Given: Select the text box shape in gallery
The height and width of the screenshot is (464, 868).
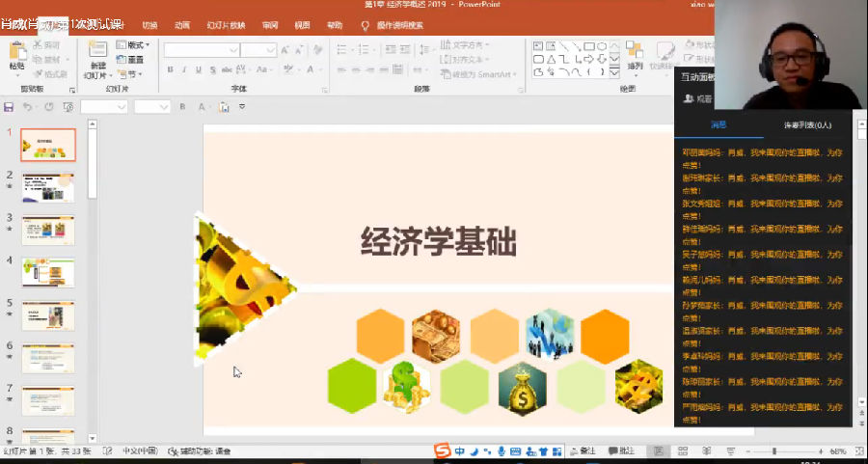Looking at the screenshot, I should 538,46.
